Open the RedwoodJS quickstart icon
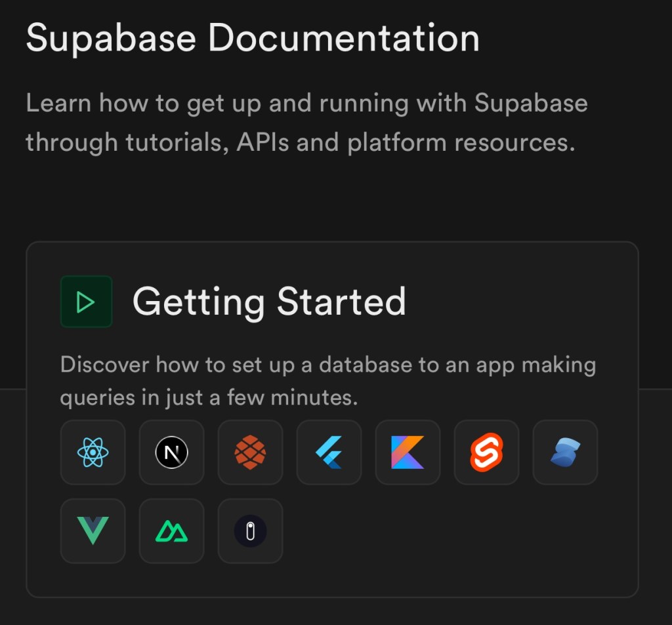The image size is (672, 625). click(x=250, y=453)
